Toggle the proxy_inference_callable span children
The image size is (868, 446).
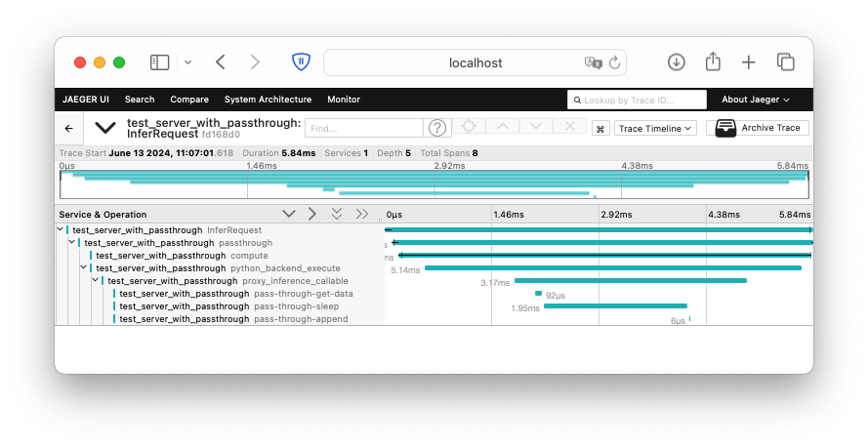coord(96,280)
